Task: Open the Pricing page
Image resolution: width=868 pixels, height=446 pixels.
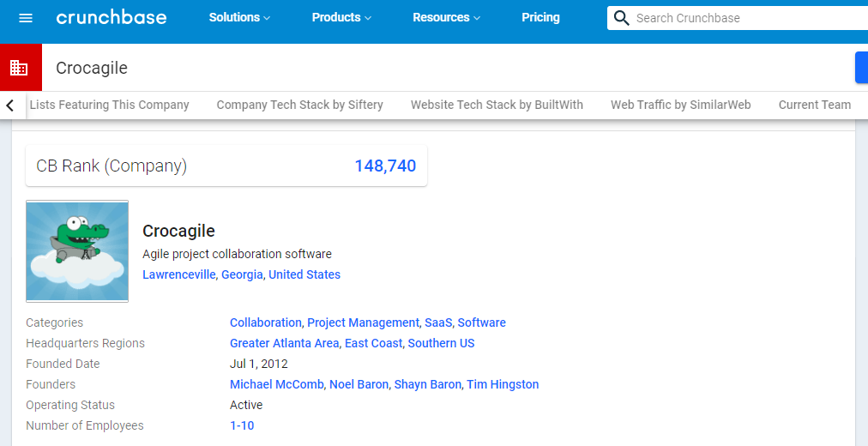Action: pos(540,18)
